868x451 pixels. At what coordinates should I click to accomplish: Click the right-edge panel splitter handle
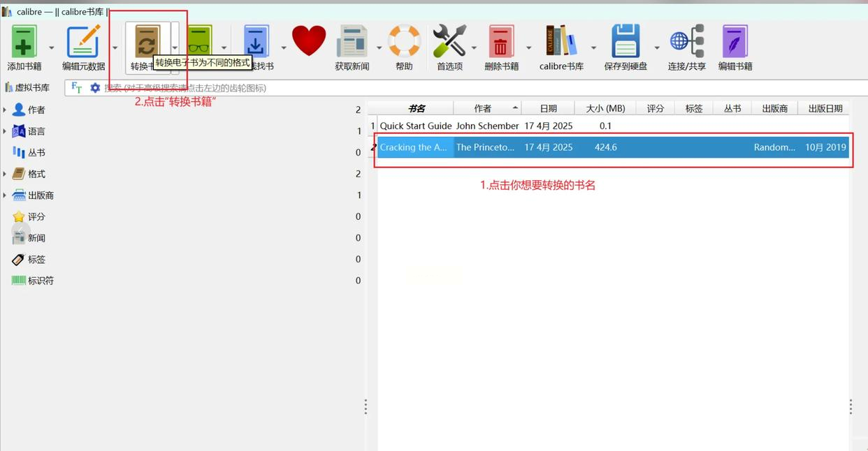click(x=851, y=407)
